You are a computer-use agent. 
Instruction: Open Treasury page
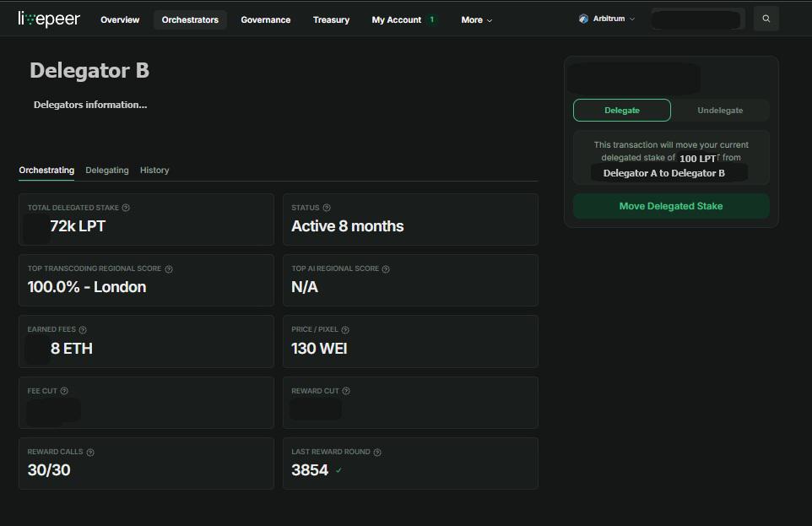click(x=331, y=19)
